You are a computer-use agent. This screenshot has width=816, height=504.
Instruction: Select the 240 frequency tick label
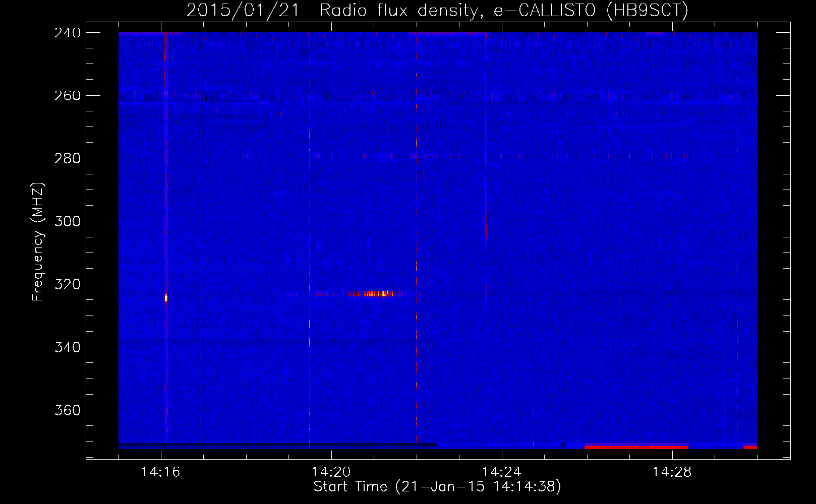[68, 33]
